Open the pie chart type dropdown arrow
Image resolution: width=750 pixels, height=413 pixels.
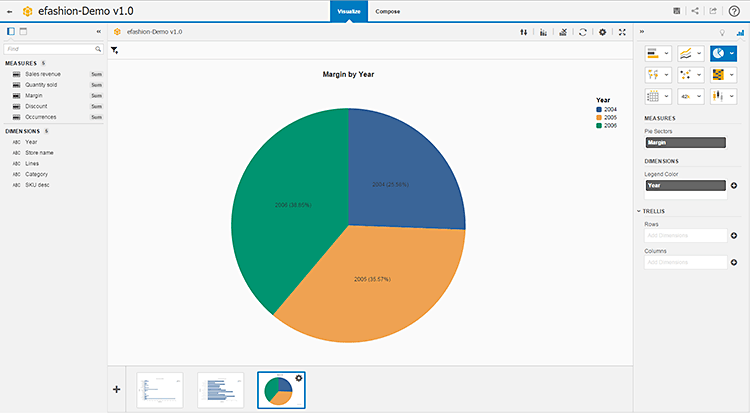[x=731, y=53]
